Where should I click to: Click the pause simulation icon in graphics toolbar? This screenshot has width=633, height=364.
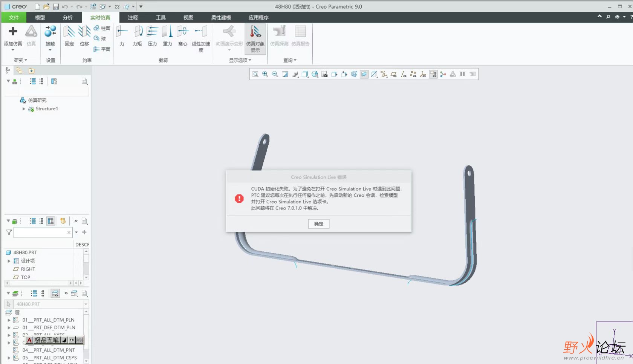462,74
